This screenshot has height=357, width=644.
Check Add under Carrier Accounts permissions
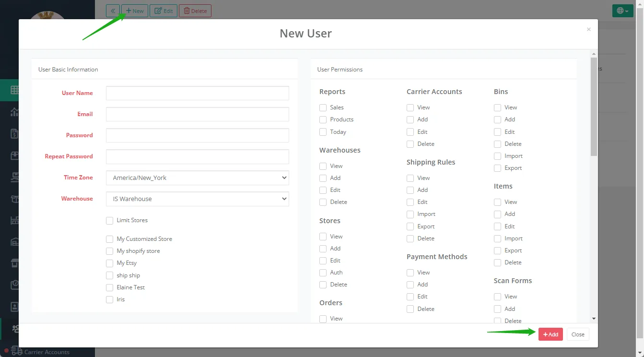click(410, 119)
